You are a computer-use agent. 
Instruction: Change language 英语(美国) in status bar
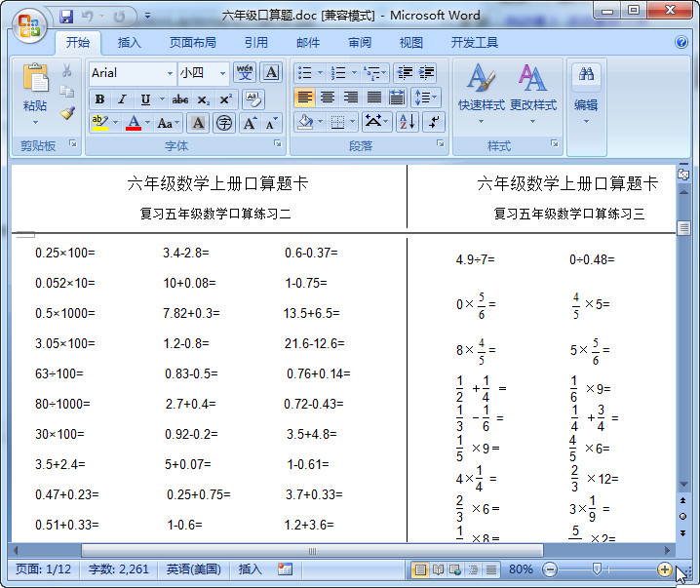pyautogui.click(x=194, y=568)
